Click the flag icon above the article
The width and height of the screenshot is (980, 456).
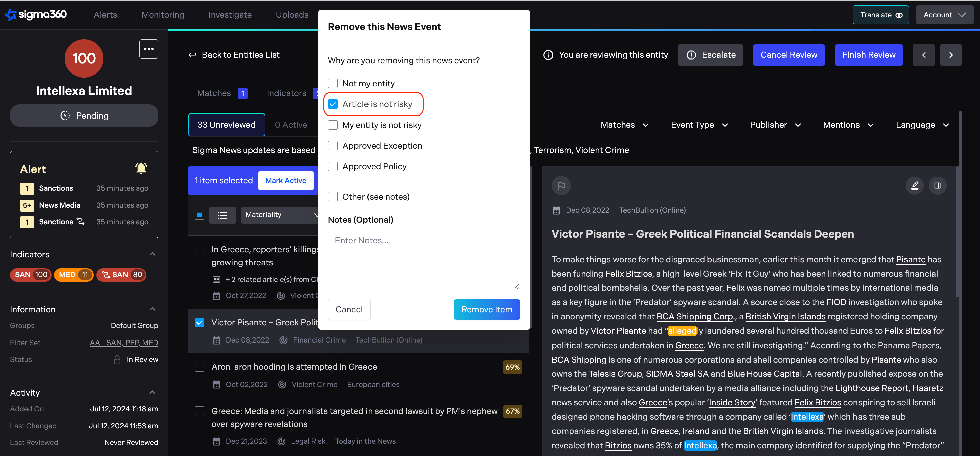(x=561, y=186)
